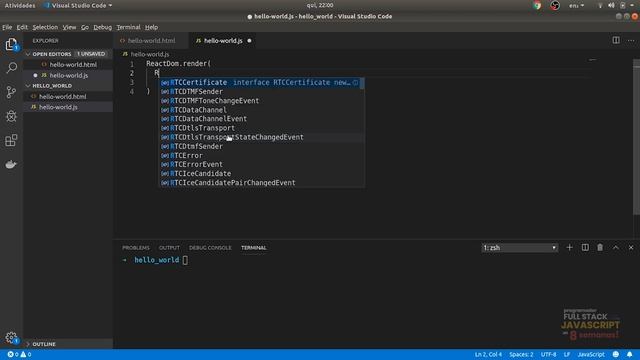Open the feedback smiley in status bar
This screenshot has width=640, height=360.
[616, 354]
